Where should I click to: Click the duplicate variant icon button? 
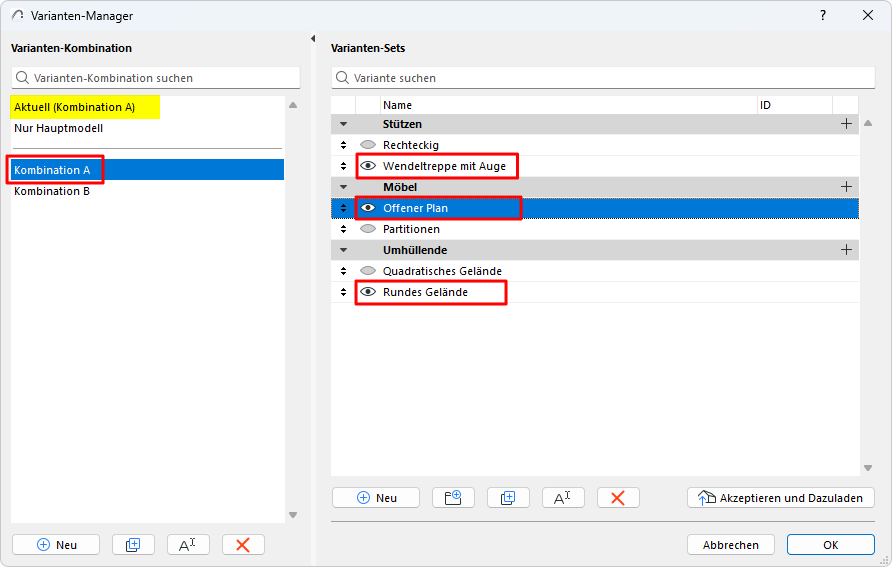(508, 498)
